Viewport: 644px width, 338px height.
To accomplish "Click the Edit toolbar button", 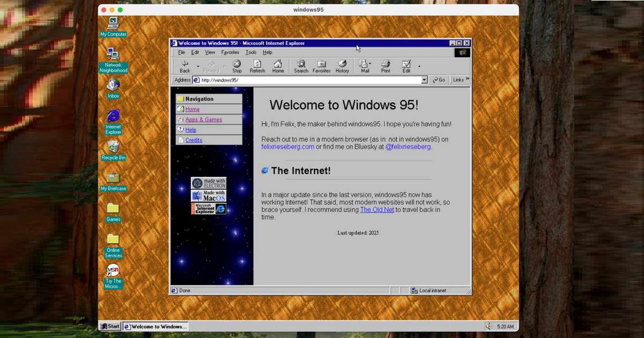I will point(406,66).
